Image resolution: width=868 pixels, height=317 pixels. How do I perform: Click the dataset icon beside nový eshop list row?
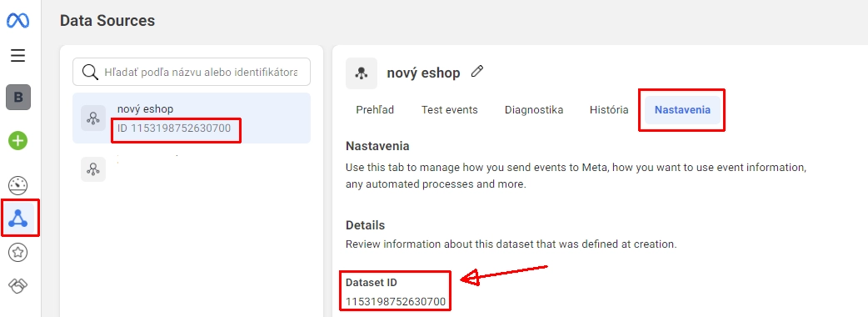[93, 118]
